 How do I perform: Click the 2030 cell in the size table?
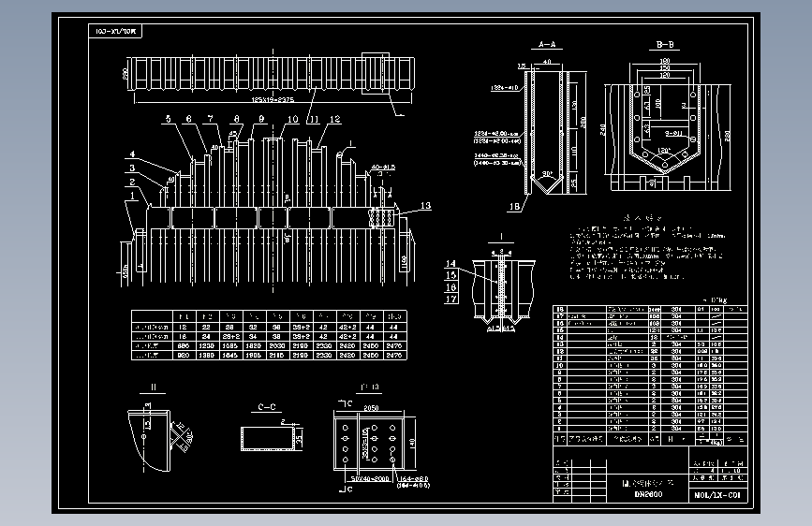point(276,346)
